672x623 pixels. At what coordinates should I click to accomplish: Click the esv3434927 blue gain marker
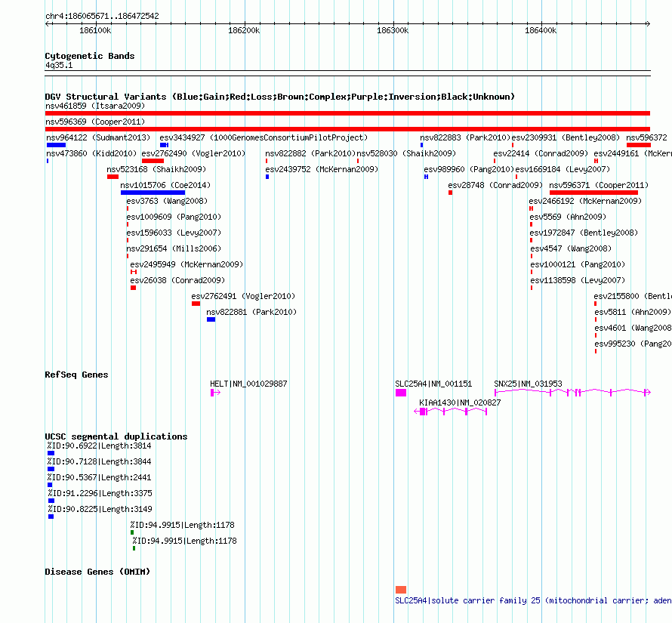[x=164, y=145]
